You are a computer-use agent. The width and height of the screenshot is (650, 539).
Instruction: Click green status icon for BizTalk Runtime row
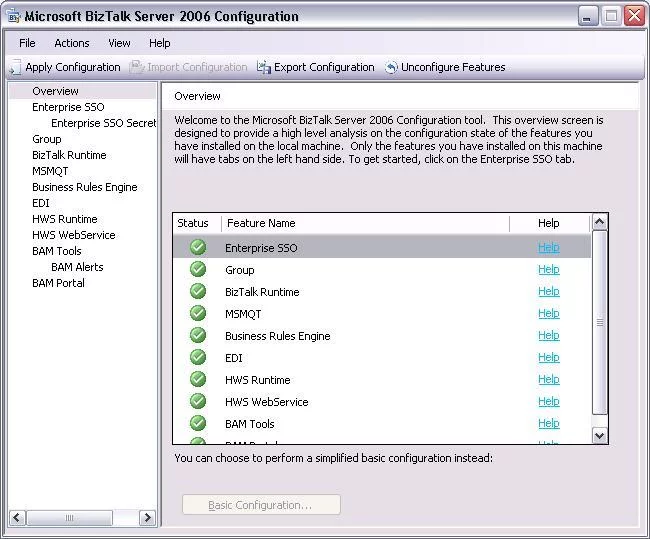[198, 291]
